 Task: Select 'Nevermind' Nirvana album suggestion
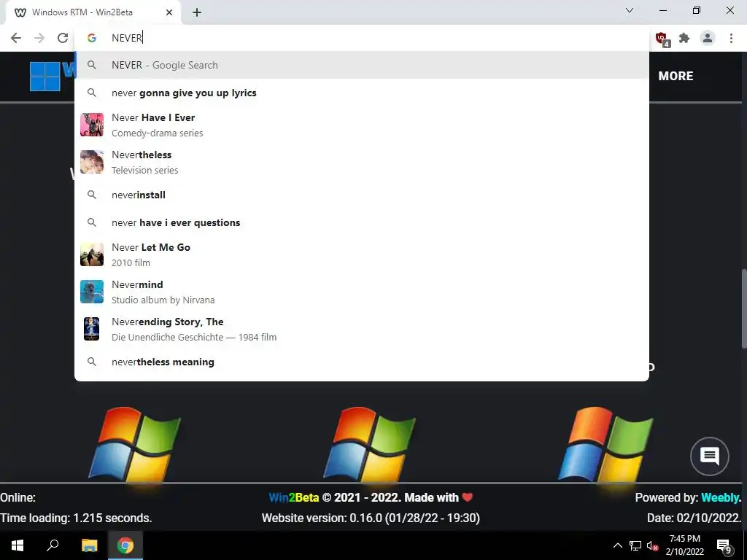coord(362,292)
